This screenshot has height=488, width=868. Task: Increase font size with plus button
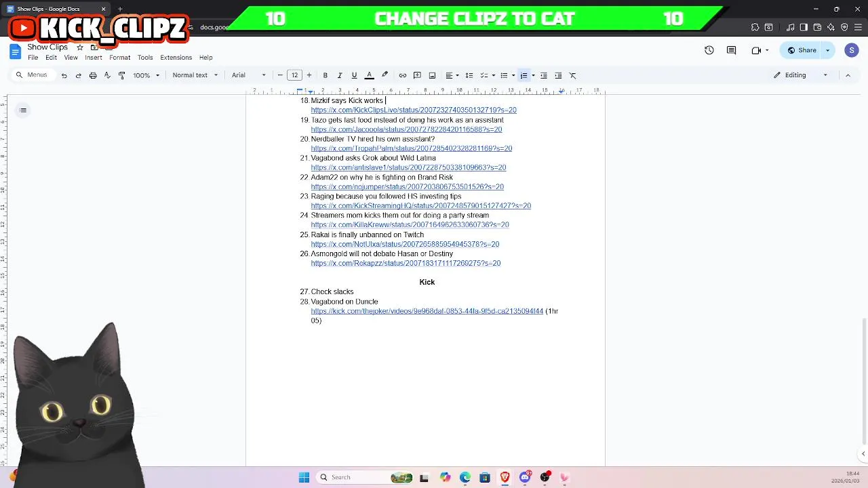309,75
